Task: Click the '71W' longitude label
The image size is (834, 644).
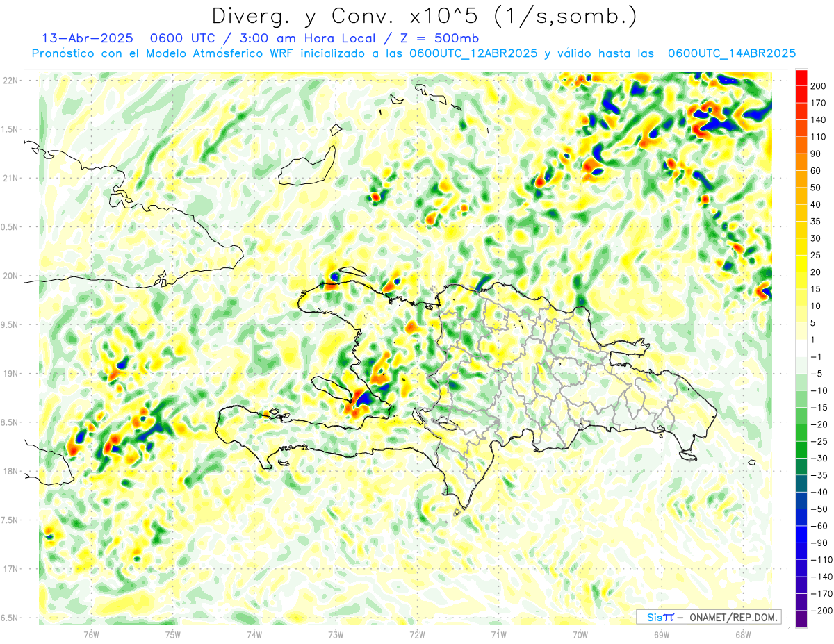Action: [x=498, y=634]
